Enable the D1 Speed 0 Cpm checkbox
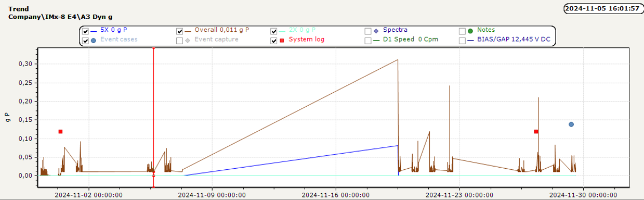Image resolution: width=644 pixels, height=200 pixels. 368,40
